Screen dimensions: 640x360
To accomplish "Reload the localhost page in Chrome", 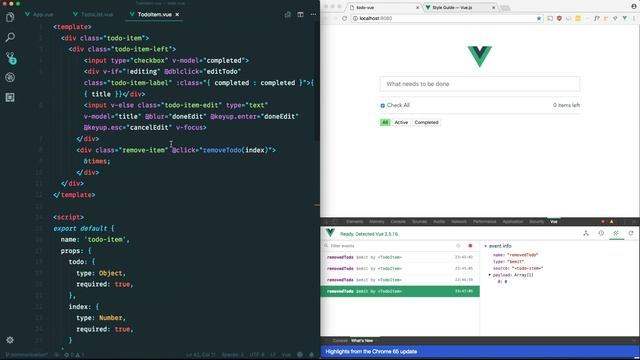I will (x=344, y=18).
